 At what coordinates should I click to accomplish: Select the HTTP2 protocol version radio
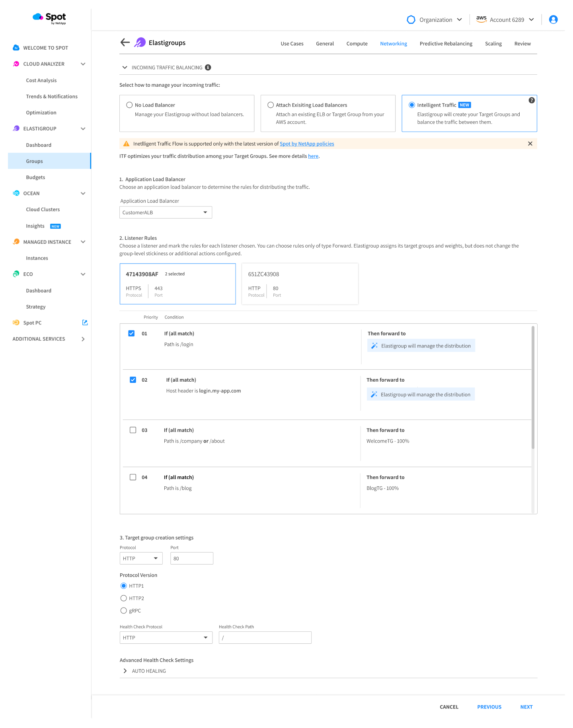pos(124,598)
